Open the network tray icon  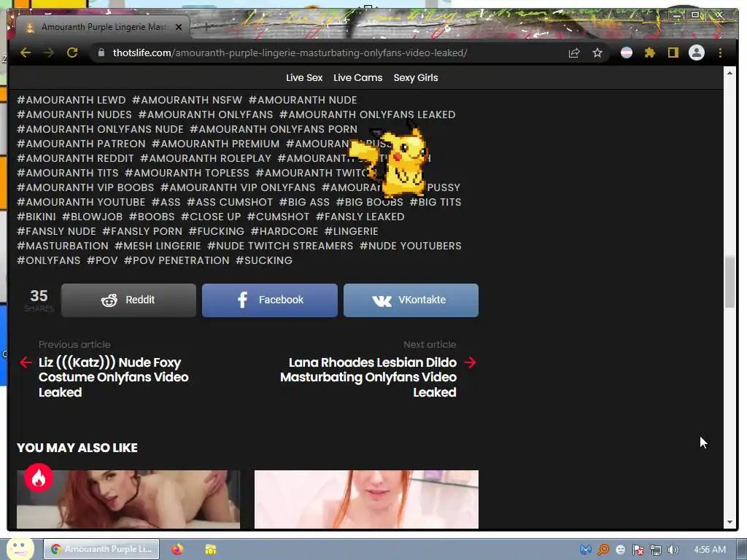click(656, 550)
